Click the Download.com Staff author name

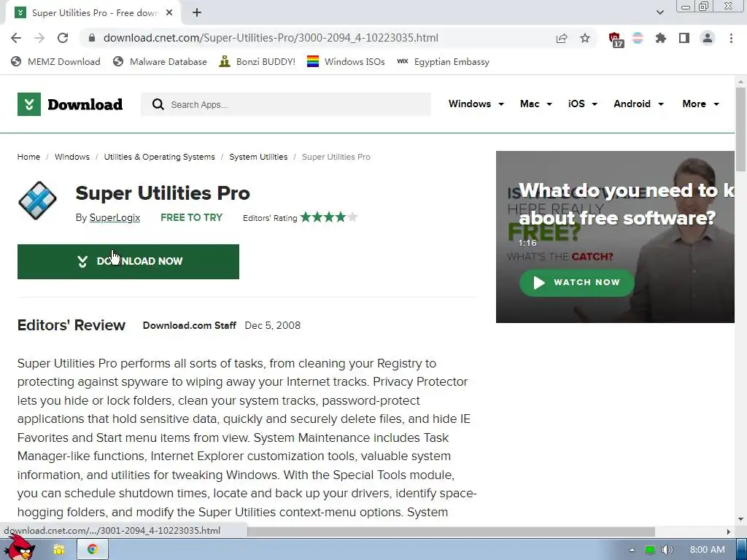click(x=189, y=325)
